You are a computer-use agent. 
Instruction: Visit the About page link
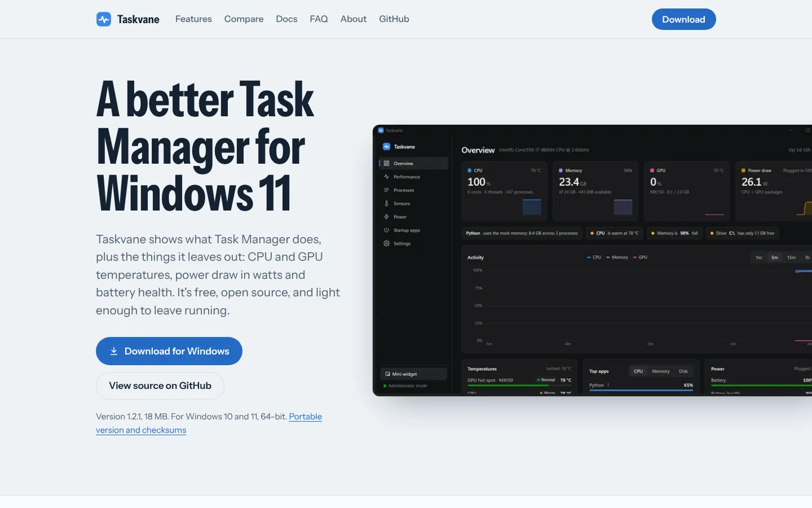pos(354,19)
